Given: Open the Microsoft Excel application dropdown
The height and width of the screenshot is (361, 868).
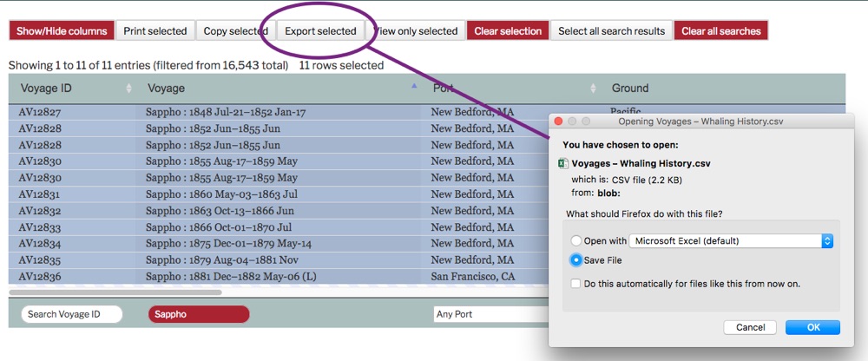Looking at the screenshot, I should pyautogui.click(x=732, y=241).
